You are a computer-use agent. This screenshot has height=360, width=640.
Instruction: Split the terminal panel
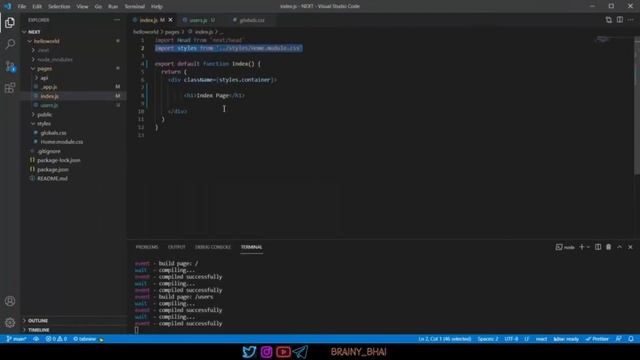pos(598,247)
